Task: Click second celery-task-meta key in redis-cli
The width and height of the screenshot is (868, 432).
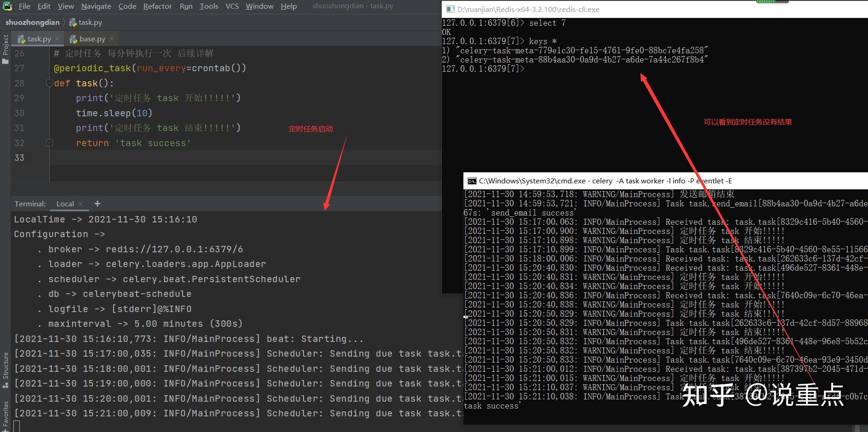Action: [582, 60]
